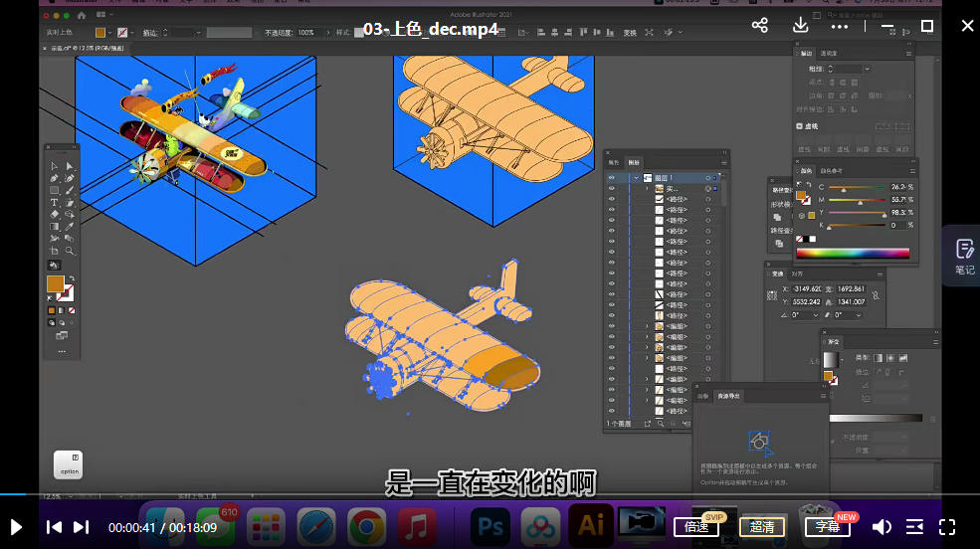The width and height of the screenshot is (980, 549).
Task: Enter fullscreen video mode
Action: click(947, 527)
